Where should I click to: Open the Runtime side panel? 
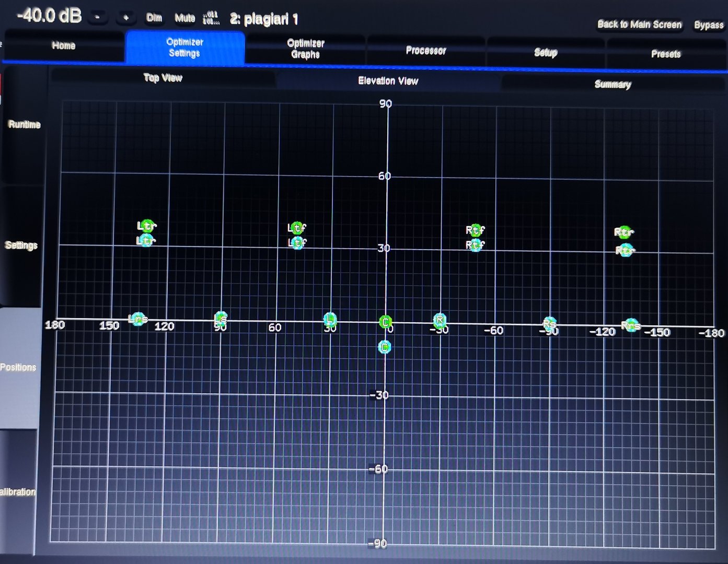pos(24,124)
